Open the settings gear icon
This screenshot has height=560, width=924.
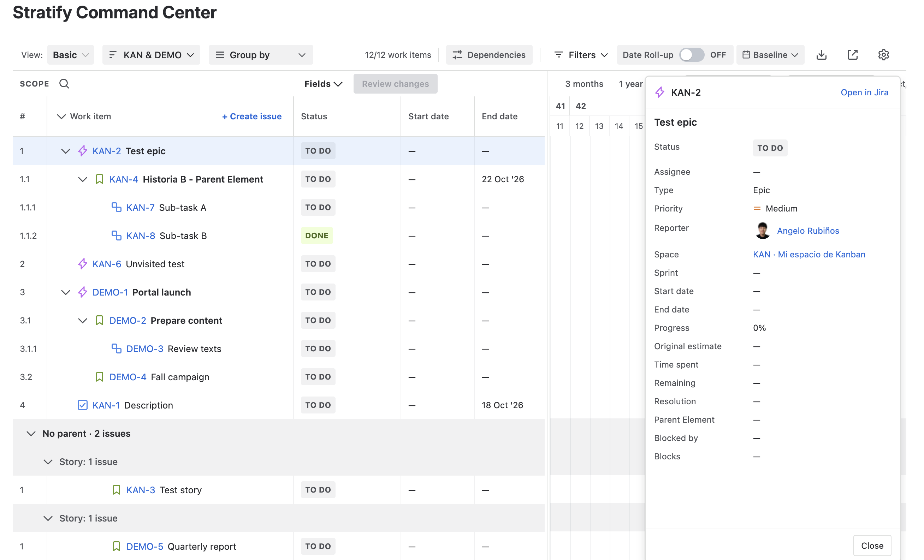883,55
